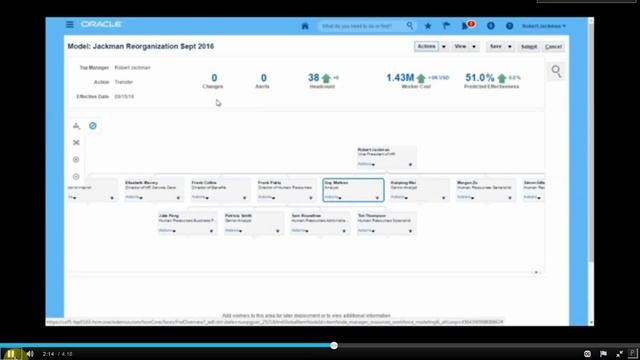640x360 pixels.
Task: Open the watchlist flag icon
Action: (447, 26)
